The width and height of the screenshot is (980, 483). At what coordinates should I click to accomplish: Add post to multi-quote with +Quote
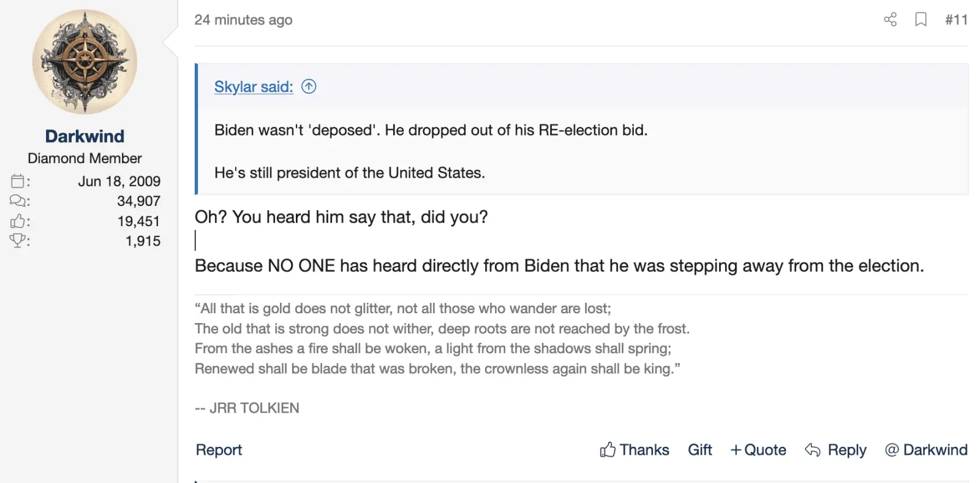tap(758, 450)
